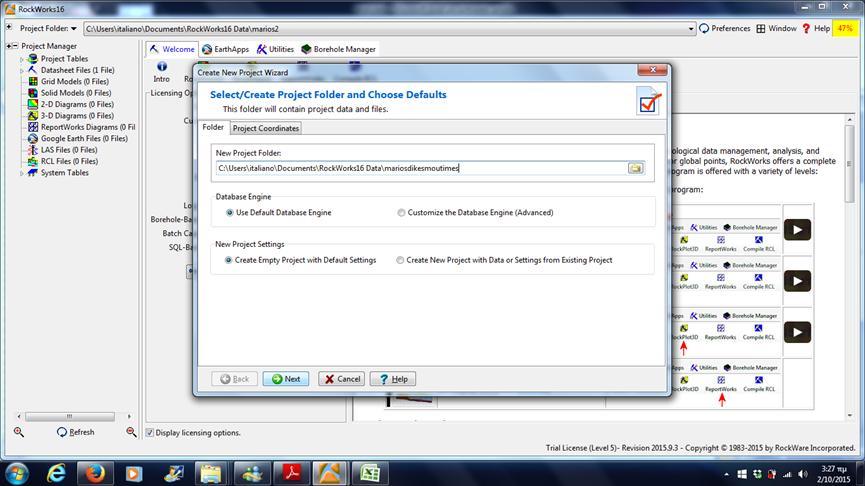
Task: Open Internet Explorer from the taskbar
Action: [x=56, y=473]
